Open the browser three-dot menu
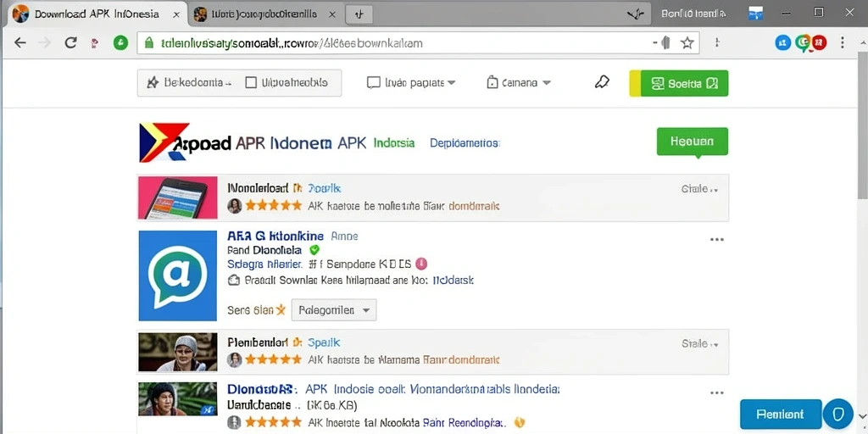Image resolution: width=868 pixels, height=434 pixels. point(843,42)
